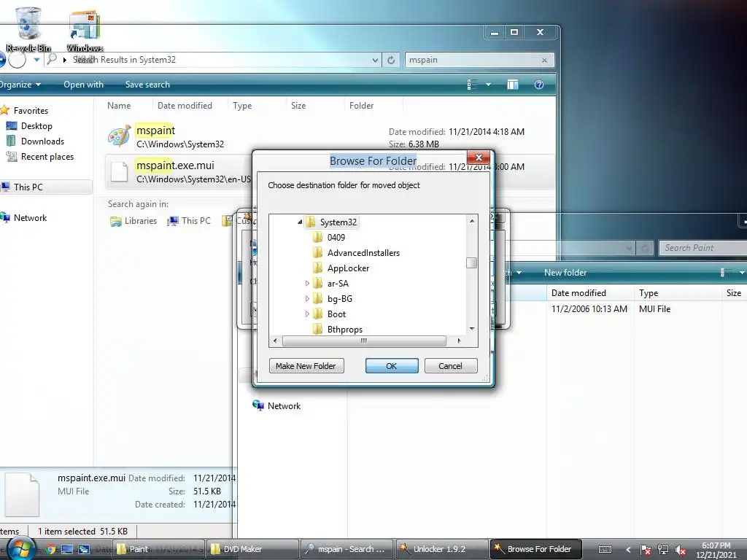Click Save search in the toolbar
This screenshot has width=747, height=560.
point(147,85)
